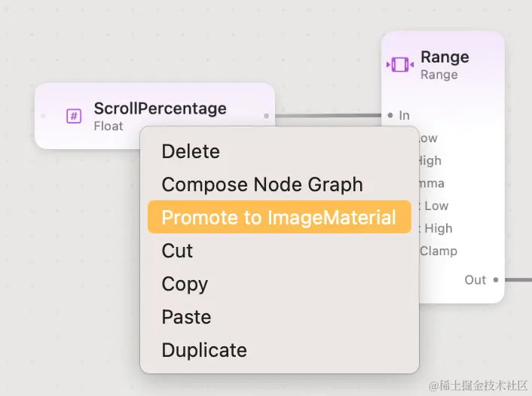Select the ScrollPercentage node title
The height and width of the screenshot is (396, 532).
(160, 108)
